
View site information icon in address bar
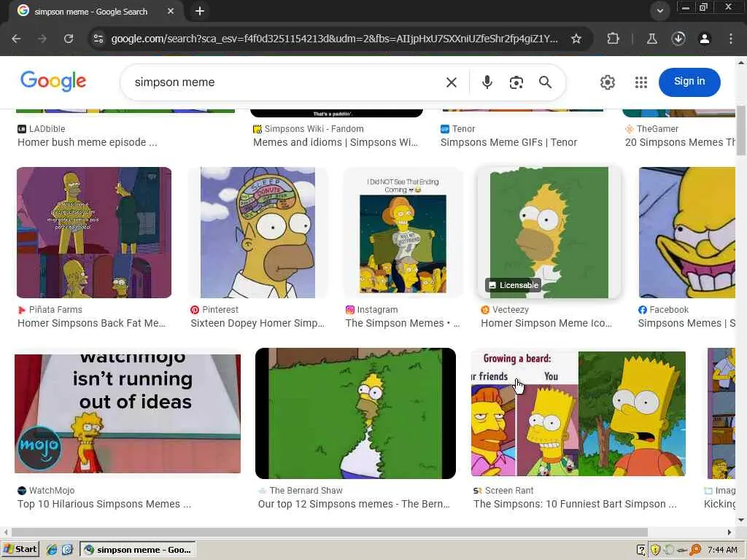point(98,39)
